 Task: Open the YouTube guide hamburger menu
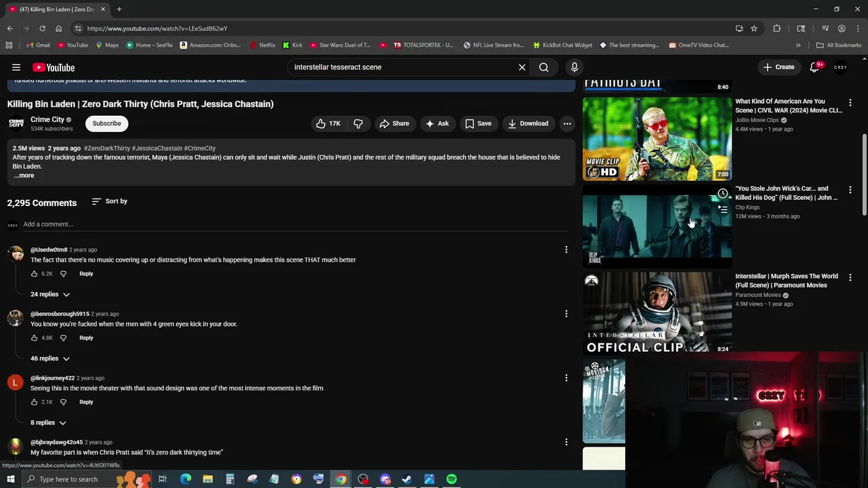(x=16, y=67)
